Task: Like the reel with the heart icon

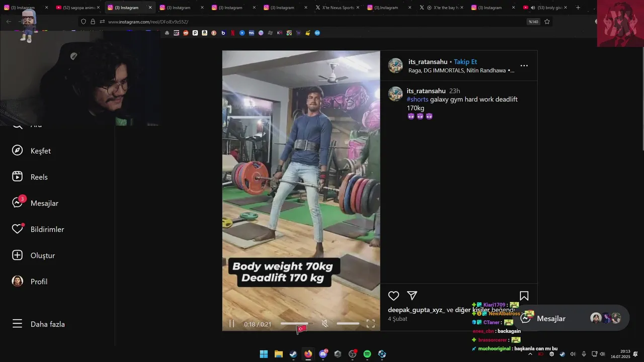Action: click(393, 296)
